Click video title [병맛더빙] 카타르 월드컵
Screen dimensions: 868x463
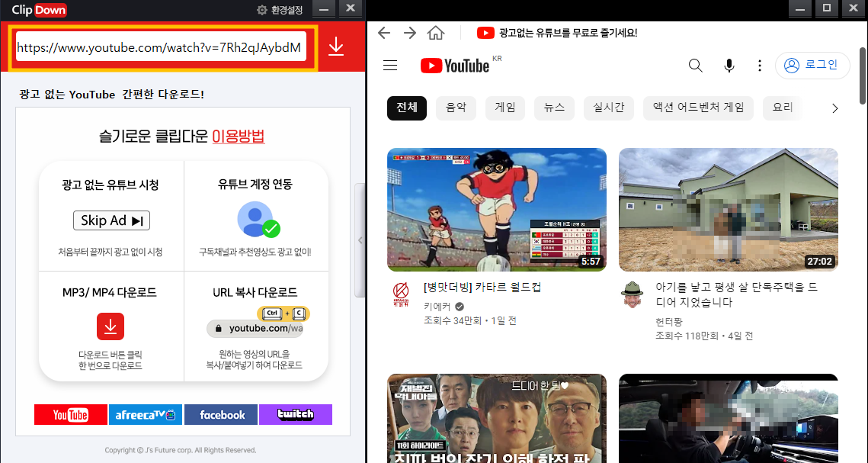tap(482, 288)
